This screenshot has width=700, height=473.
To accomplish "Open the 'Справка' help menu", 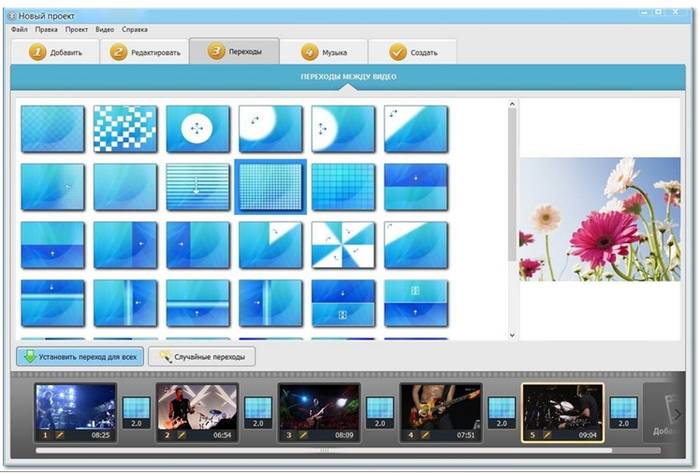I will (x=134, y=30).
